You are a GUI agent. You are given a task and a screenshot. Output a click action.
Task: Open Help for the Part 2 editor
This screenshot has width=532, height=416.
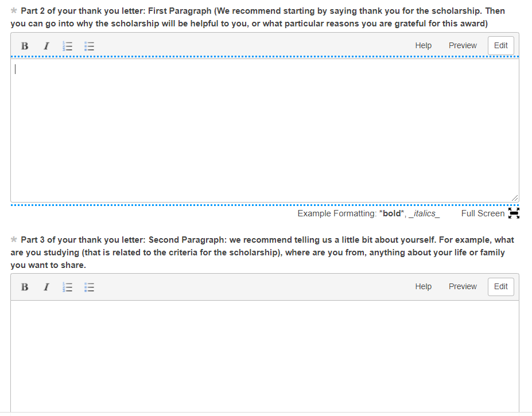tap(423, 45)
